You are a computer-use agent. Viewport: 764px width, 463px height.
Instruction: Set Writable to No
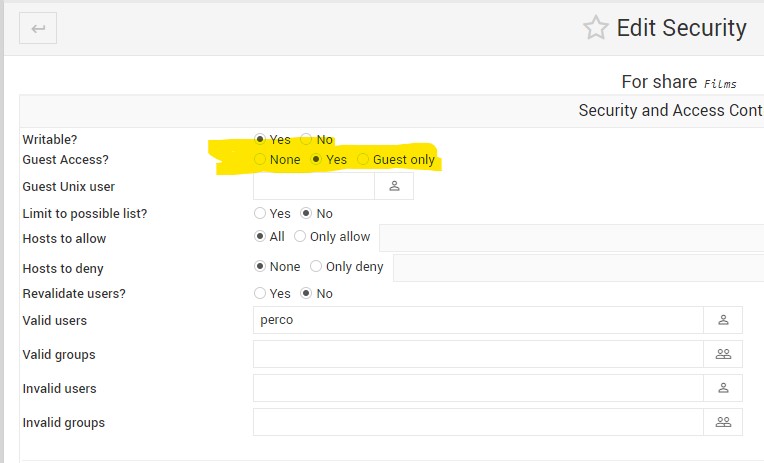point(307,140)
